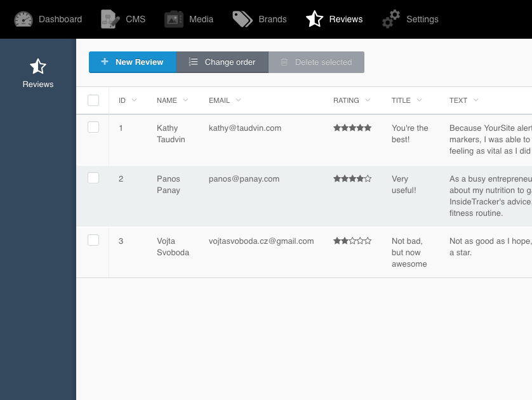Click the Change order button
This screenshot has width=532, height=400.
click(222, 62)
